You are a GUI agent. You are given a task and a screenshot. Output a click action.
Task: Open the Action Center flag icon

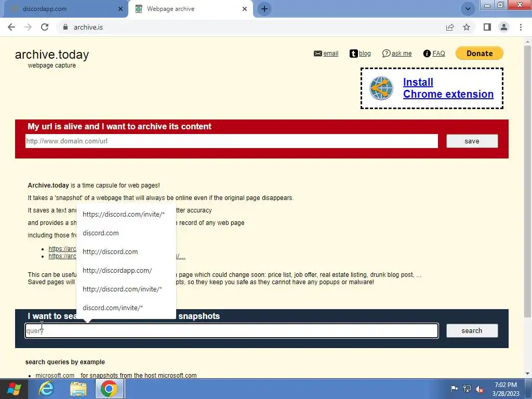click(x=454, y=389)
